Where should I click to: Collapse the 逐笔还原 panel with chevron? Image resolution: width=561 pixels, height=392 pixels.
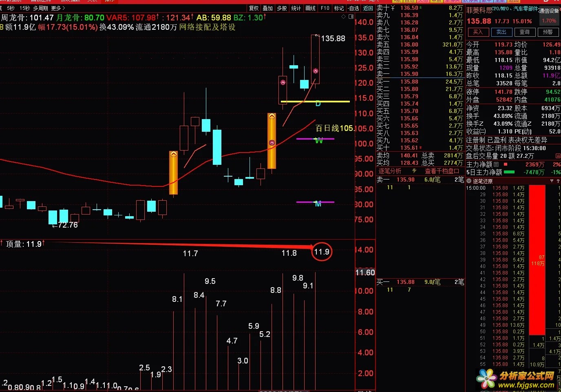pos(469,181)
